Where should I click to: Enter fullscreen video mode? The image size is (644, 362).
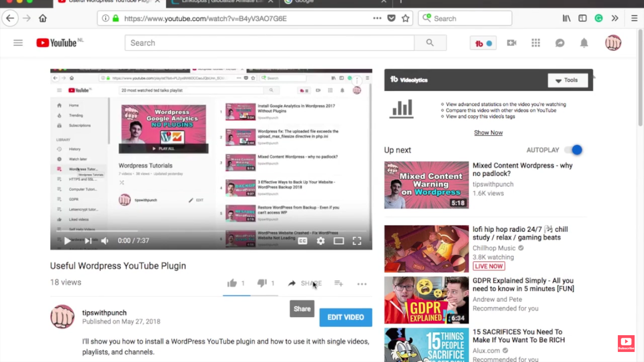pyautogui.click(x=357, y=241)
